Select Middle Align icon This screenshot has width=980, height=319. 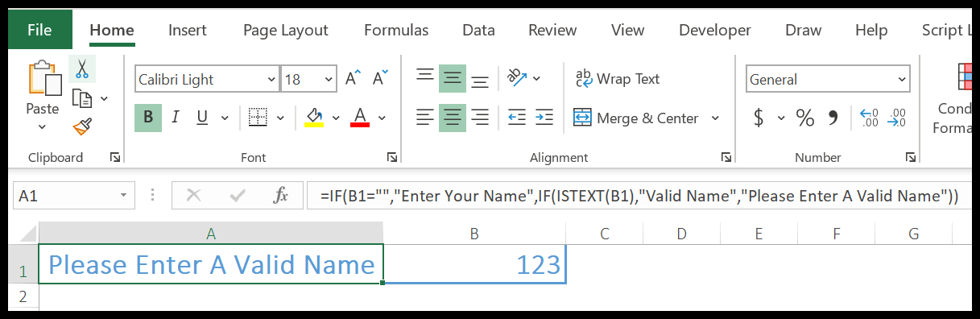tap(453, 79)
